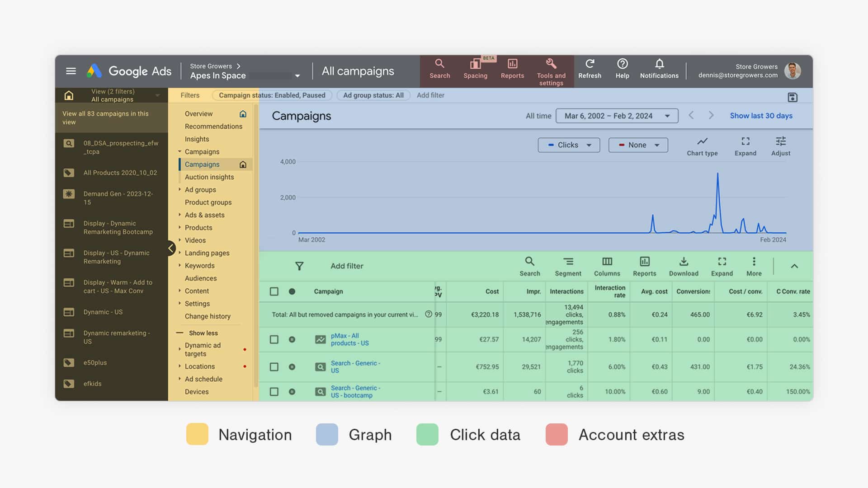Open the hamburger main menu

[71, 71]
